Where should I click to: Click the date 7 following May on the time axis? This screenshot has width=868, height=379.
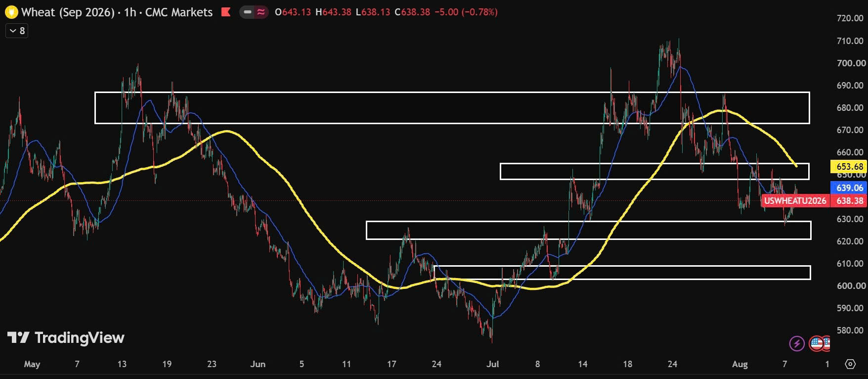(77, 364)
